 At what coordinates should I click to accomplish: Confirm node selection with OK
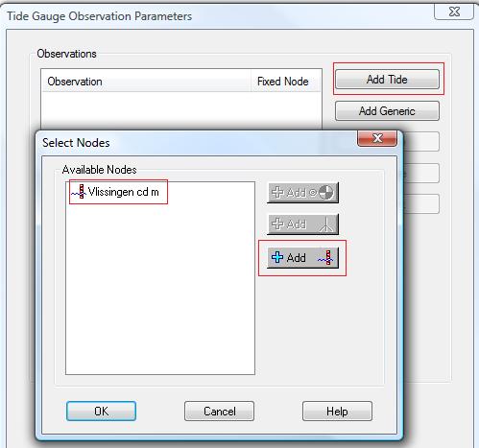[x=101, y=412]
